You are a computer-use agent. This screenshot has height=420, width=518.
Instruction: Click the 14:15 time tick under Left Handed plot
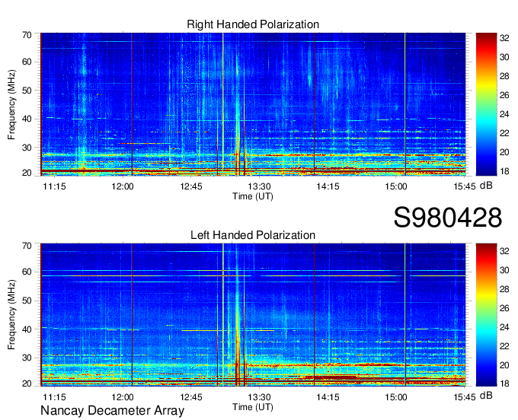[x=328, y=397]
